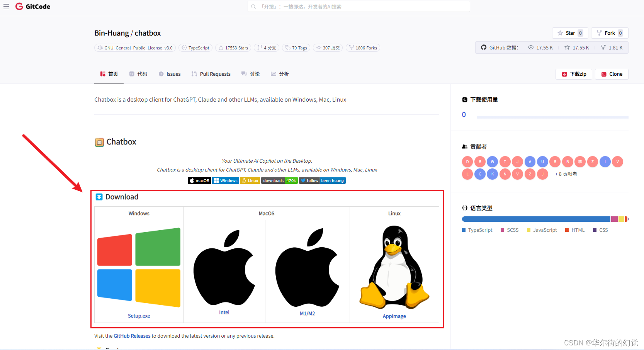Open contributor avatar G
Viewport: 644px width, 350px height.
click(480, 174)
